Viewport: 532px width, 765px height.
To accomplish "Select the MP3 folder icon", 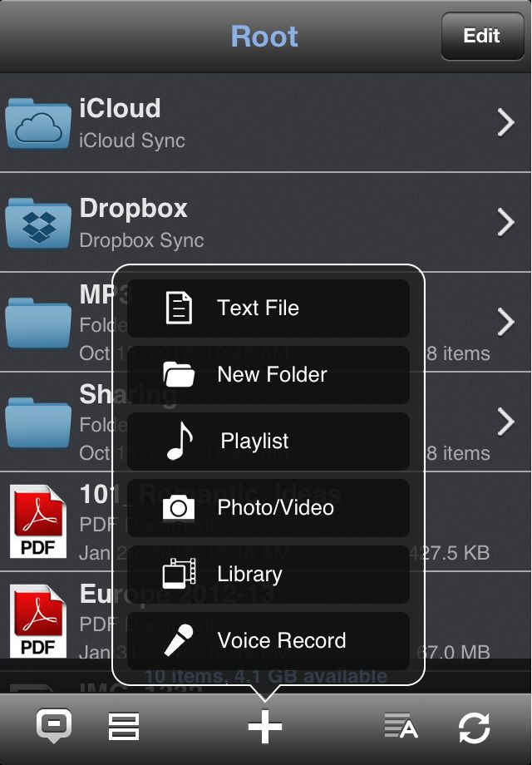I will pyautogui.click(x=38, y=323).
